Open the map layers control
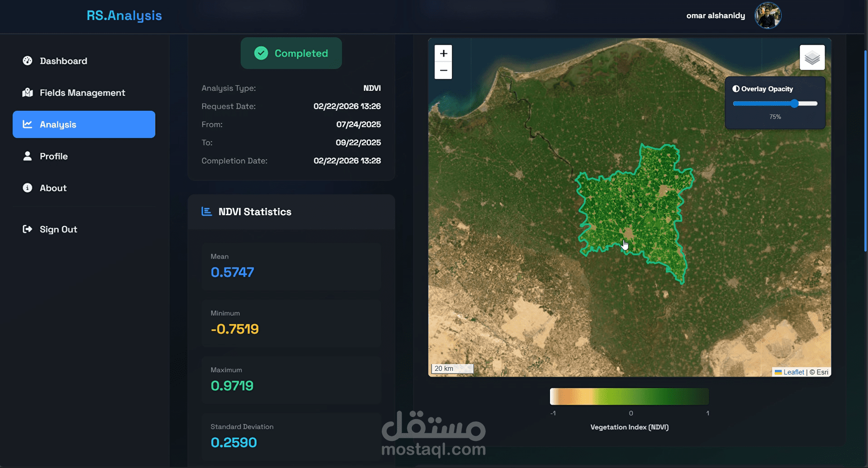 tap(812, 57)
